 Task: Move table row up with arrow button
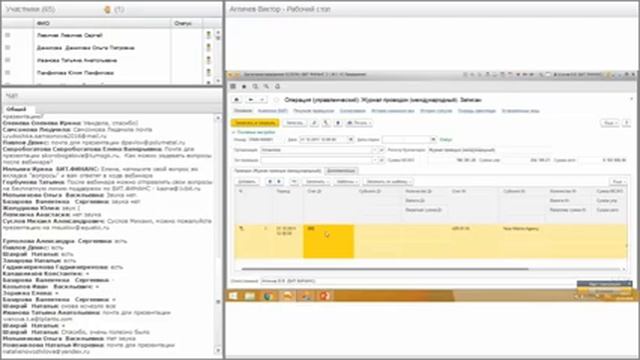point(270,182)
